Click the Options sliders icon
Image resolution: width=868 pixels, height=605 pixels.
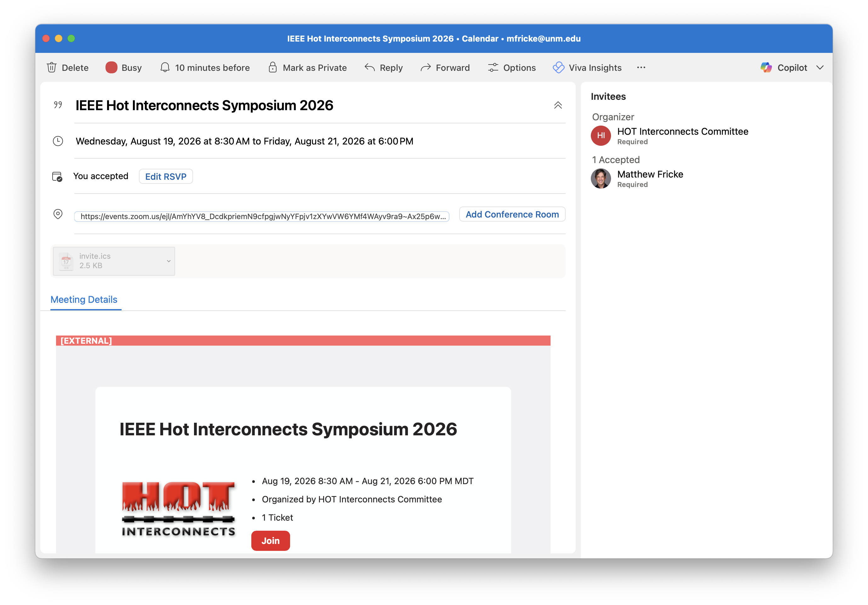(493, 68)
